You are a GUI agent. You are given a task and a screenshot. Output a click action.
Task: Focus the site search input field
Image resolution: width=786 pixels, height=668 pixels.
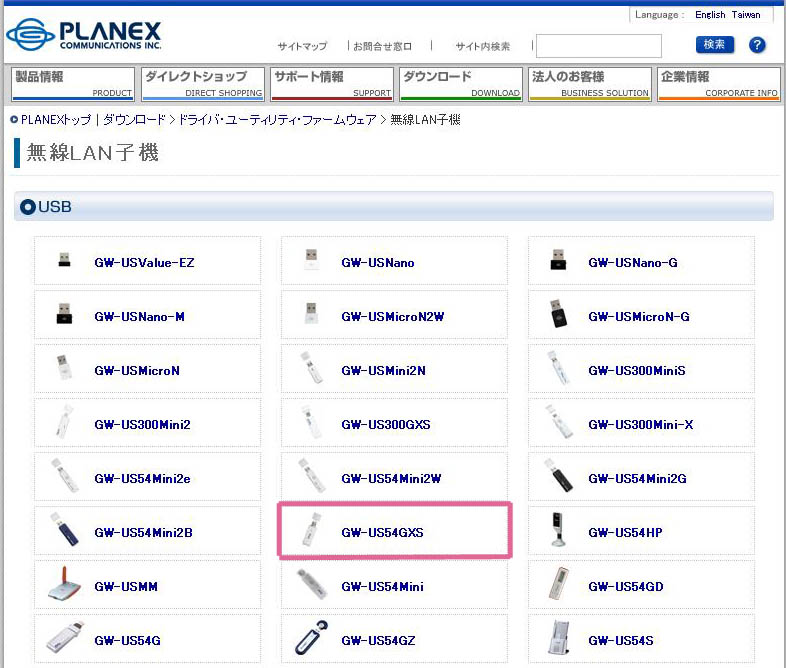pyautogui.click(x=599, y=46)
